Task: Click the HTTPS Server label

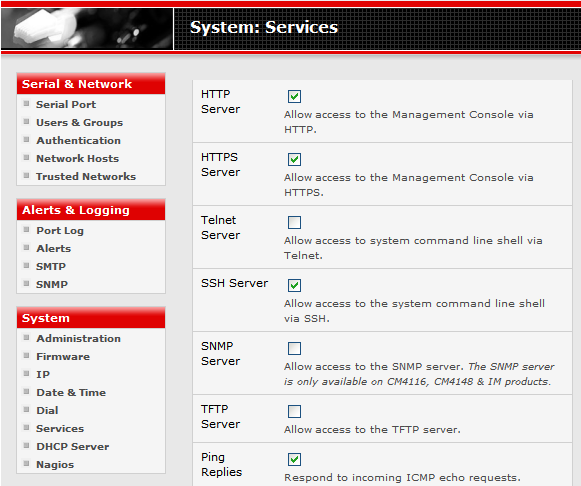Action: tap(220, 164)
